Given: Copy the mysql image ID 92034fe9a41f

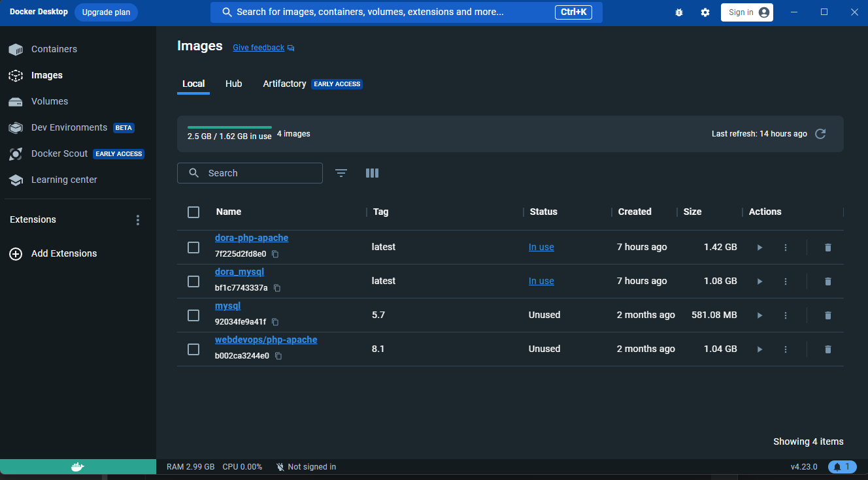Looking at the screenshot, I should 275,322.
